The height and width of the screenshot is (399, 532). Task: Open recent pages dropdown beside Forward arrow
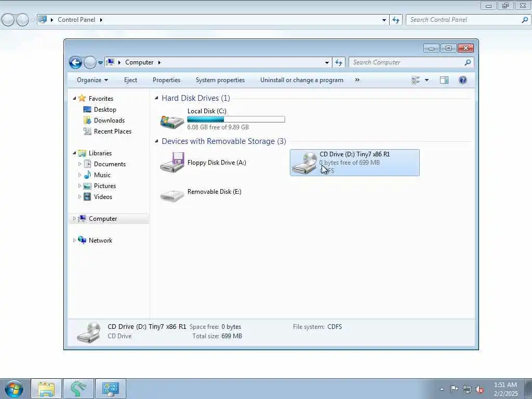pos(100,63)
